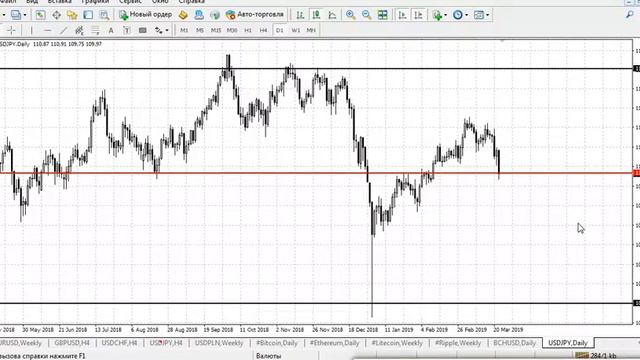Click the Авто-торговля button
Screen dimensions: 640x360
click(x=255, y=15)
